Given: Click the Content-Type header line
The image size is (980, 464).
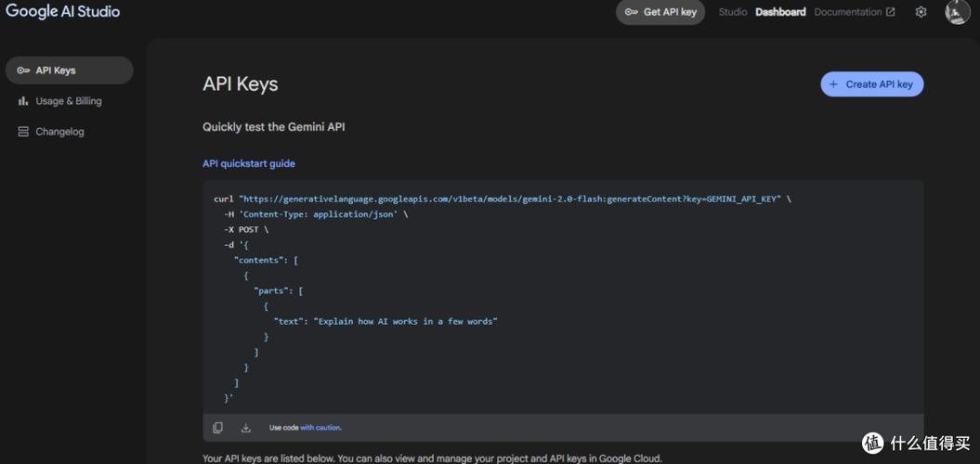Looking at the screenshot, I should click(x=316, y=214).
